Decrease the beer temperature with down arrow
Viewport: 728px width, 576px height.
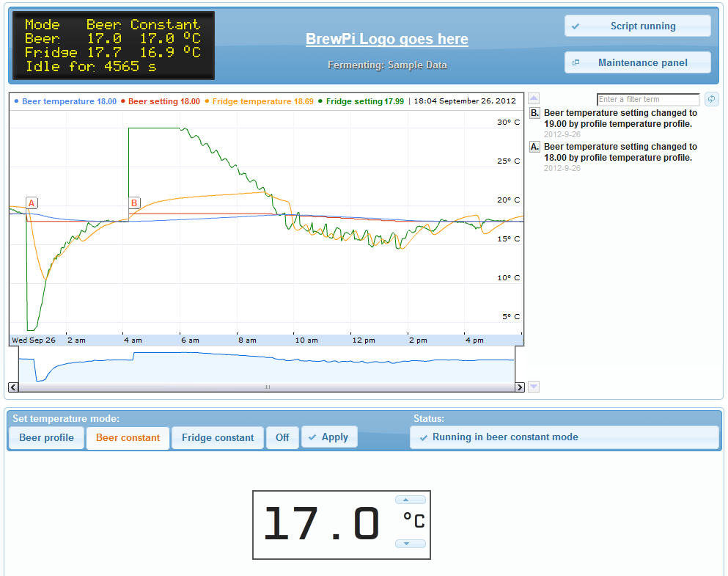point(411,544)
